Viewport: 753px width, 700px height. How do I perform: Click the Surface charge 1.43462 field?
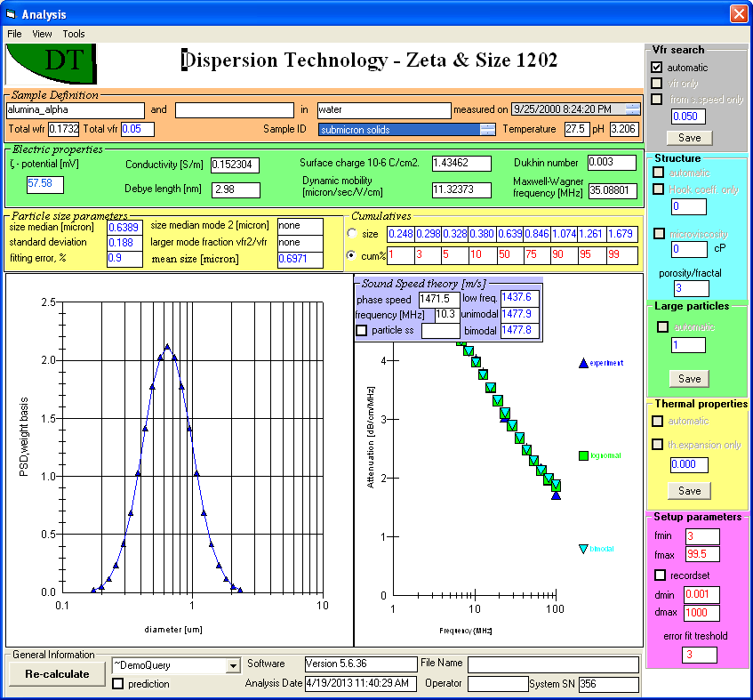point(461,164)
